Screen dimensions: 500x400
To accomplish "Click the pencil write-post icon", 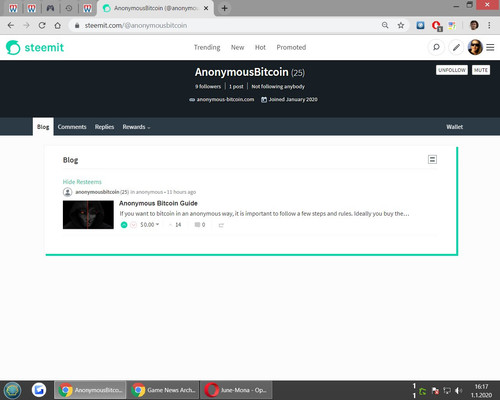I will coord(456,47).
